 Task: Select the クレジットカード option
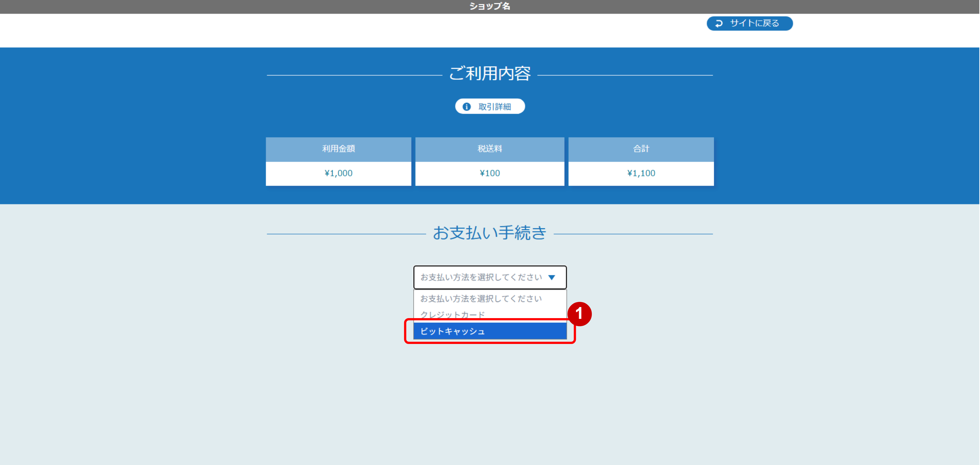(490, 315)
